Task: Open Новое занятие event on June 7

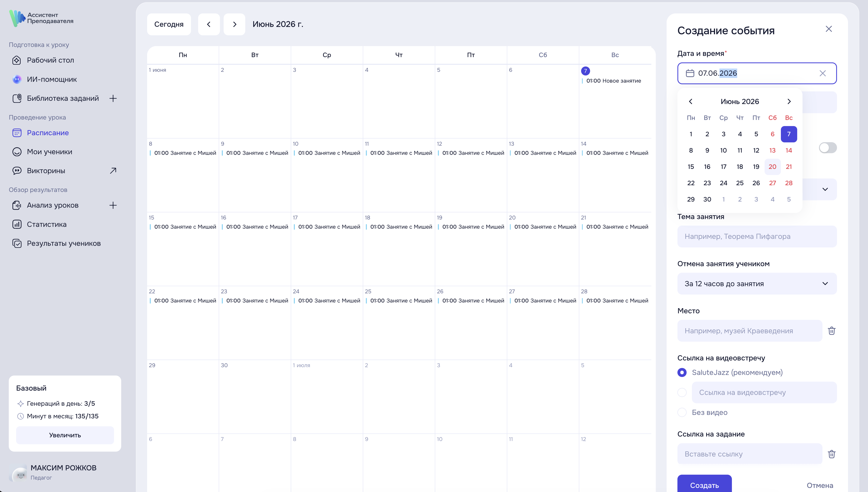Action: coord(614,81)
